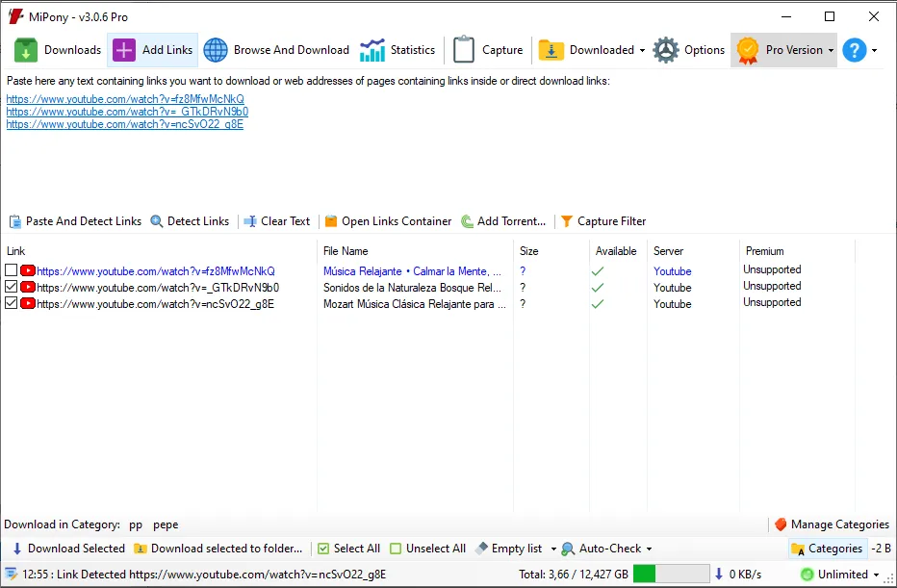Uncheck the box for the ncSvO22_g8E link
The image size is (897, 588).
[11, 303]
